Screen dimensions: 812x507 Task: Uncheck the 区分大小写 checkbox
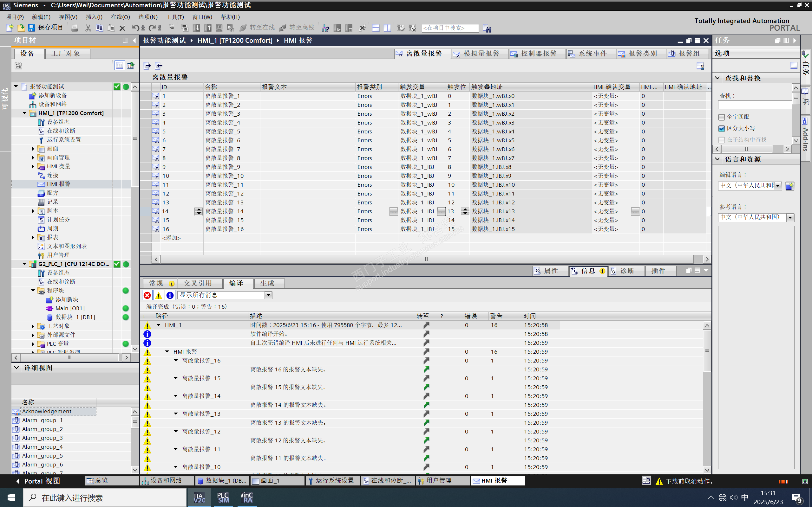click(721, 128)
